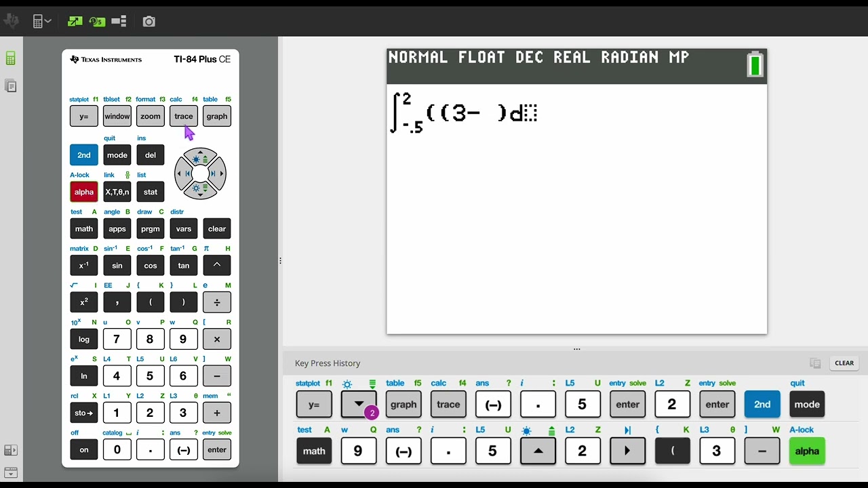
Task: Open the prgm menu key
Action: (x=151, y=228)
